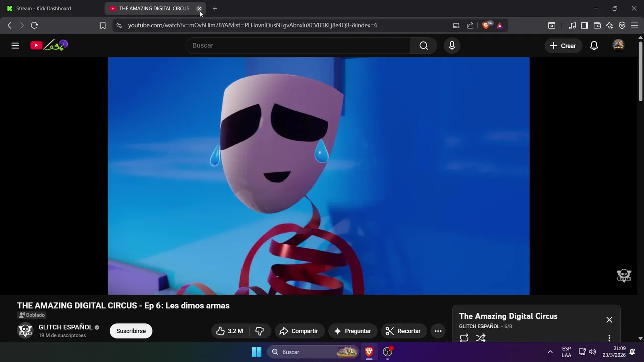Open Brave tab search icon in toolbar

(552, 25)
